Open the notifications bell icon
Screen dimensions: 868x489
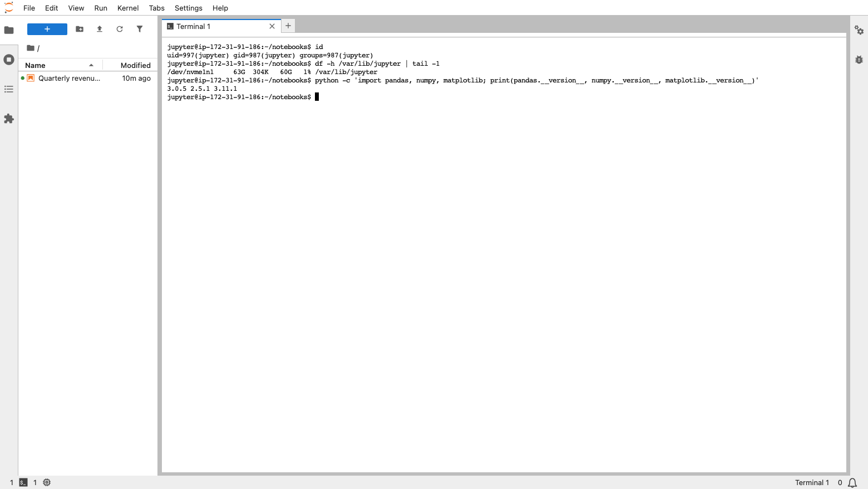[852, 483]
